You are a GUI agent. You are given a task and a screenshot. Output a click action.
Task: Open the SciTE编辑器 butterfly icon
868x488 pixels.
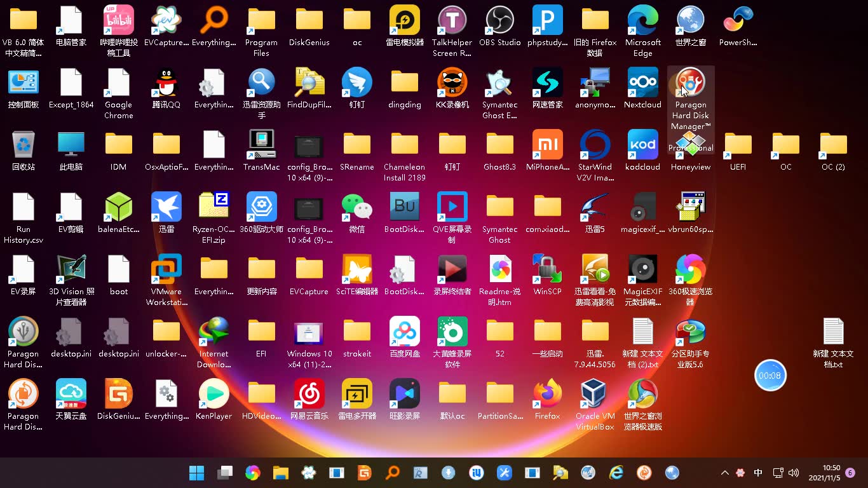click(x=357, y=276)
